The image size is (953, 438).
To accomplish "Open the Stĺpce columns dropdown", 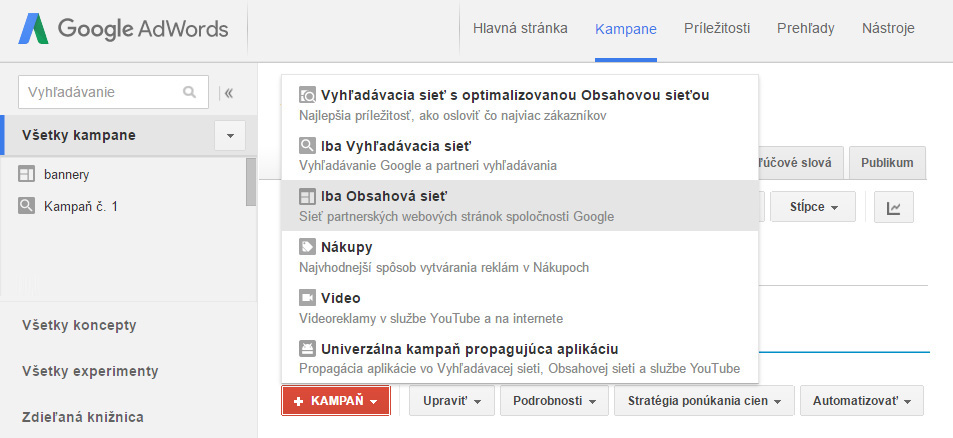I will (x=813, y=207).
